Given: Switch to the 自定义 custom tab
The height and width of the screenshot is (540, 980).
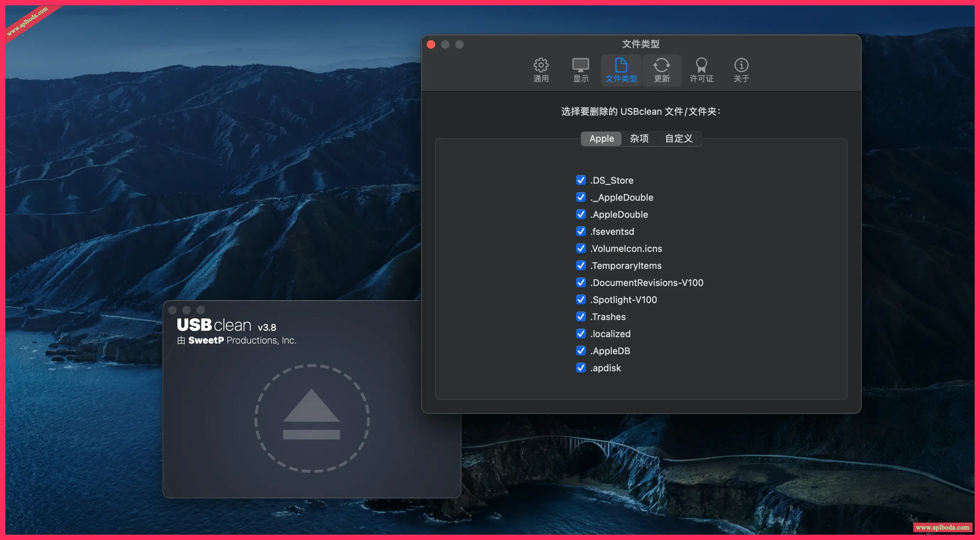Looking at the screenshot, I should click(679, 139).
